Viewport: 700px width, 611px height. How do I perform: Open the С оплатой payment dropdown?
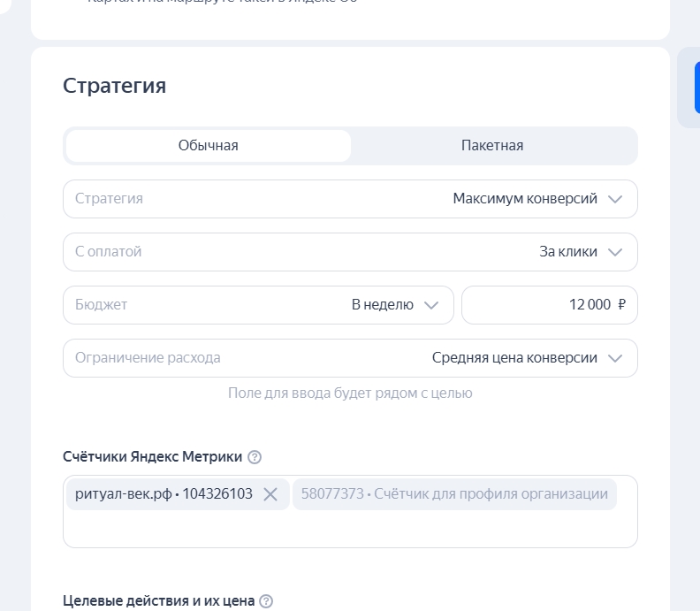[350, 252]
